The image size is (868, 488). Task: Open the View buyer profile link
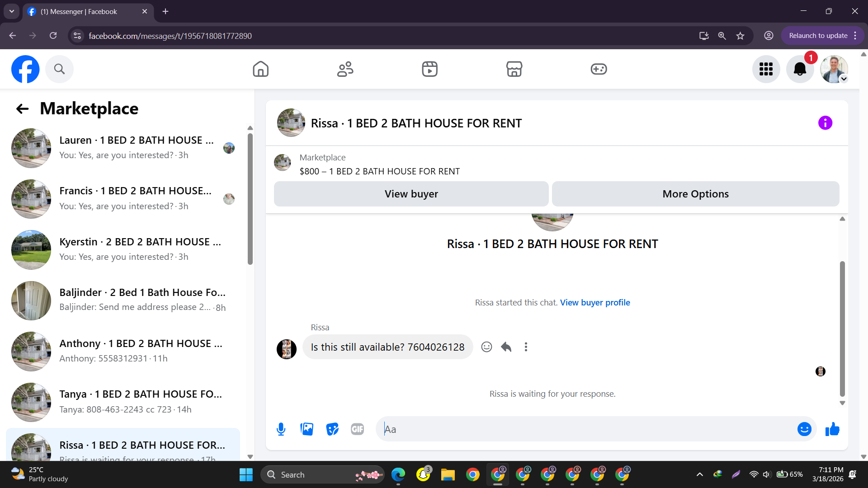tap(594, 302)
